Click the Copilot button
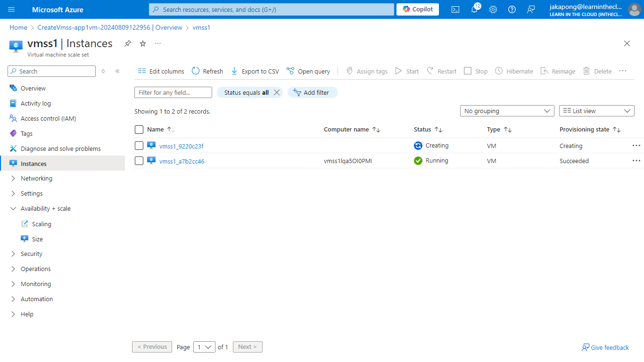 click(418, 9)
